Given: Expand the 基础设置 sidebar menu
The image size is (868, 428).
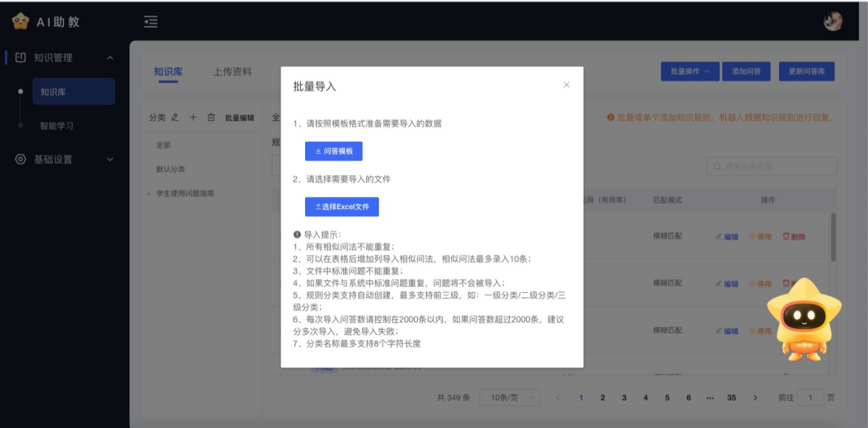Looking at the screenshot, I should click(110, 159).
